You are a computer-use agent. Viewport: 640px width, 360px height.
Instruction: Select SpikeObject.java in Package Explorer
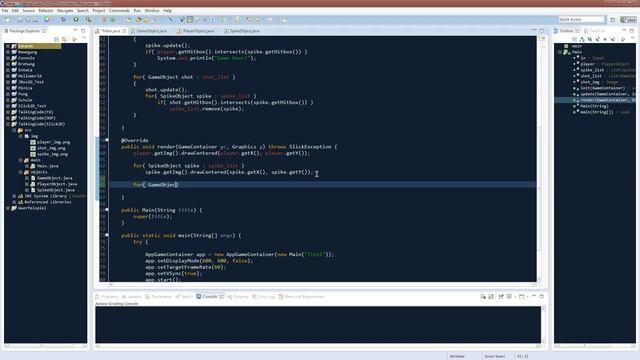53,190
